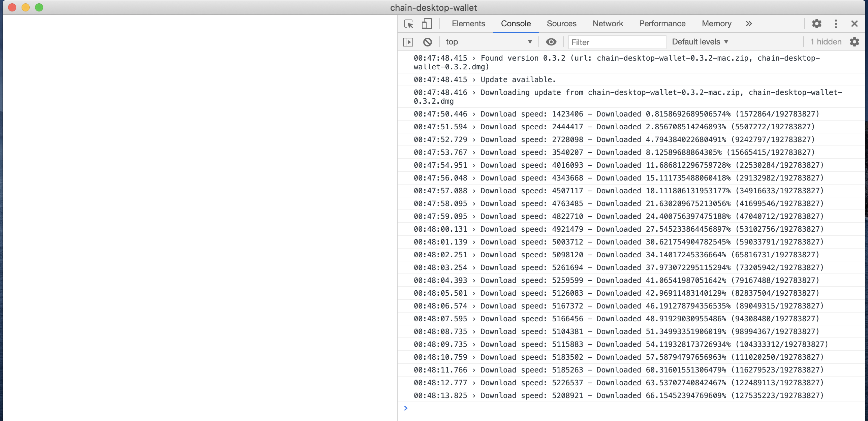Click inside the Filter input field
Screen dimensions: 868x421
point(617,42)
